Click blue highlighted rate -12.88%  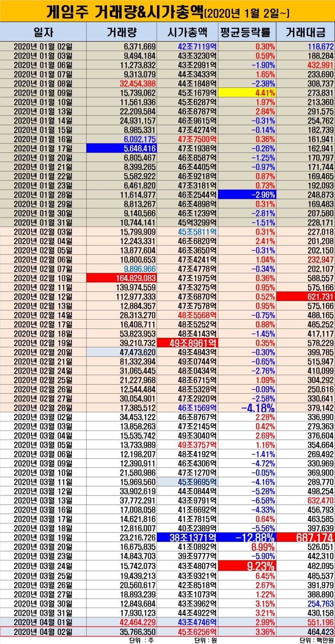point(247,537)
